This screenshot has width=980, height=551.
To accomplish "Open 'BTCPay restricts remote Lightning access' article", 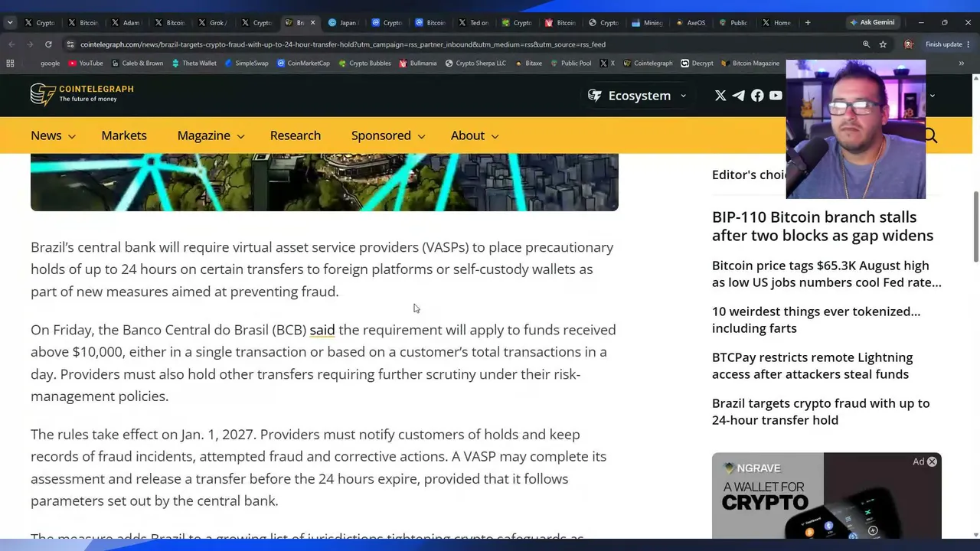I will coord(812,366).
